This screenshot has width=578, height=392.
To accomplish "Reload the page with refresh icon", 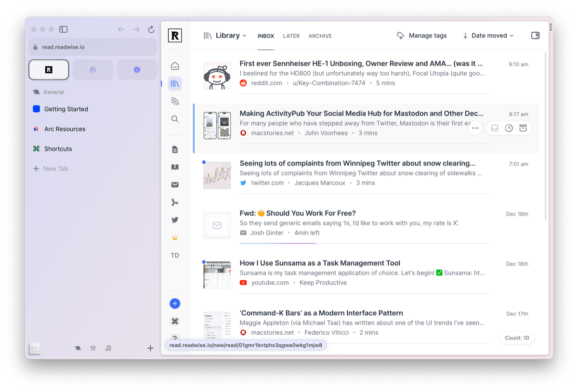I will point(151,29).
